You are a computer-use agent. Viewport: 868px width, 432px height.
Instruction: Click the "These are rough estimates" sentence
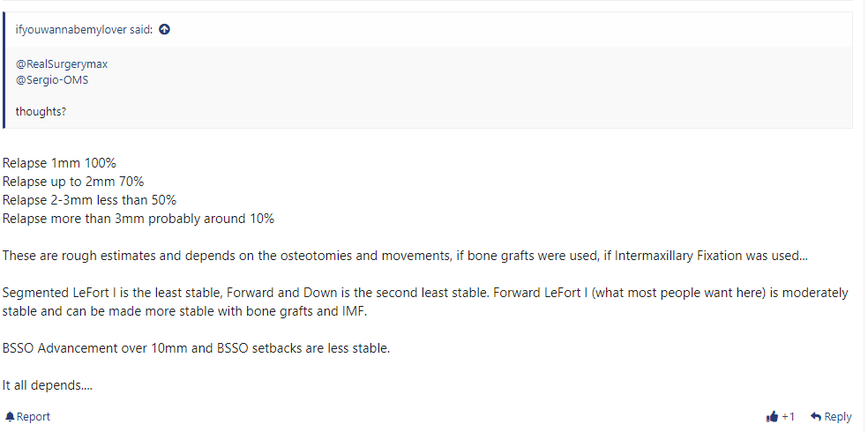[x=405, y=256]
